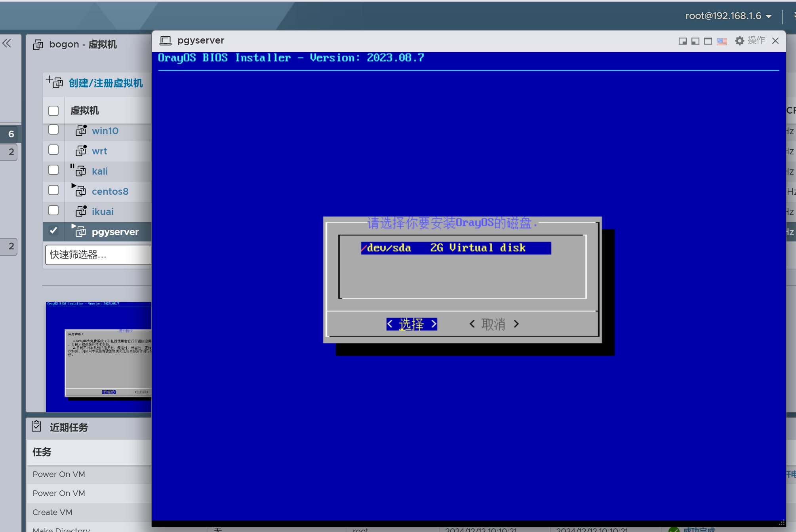
Task: Click the 选择 button in the disk dialog
Action: click(411, 324)
